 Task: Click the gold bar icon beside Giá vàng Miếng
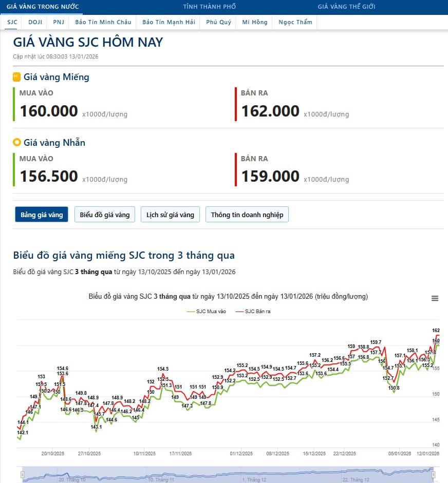[16, 77]
